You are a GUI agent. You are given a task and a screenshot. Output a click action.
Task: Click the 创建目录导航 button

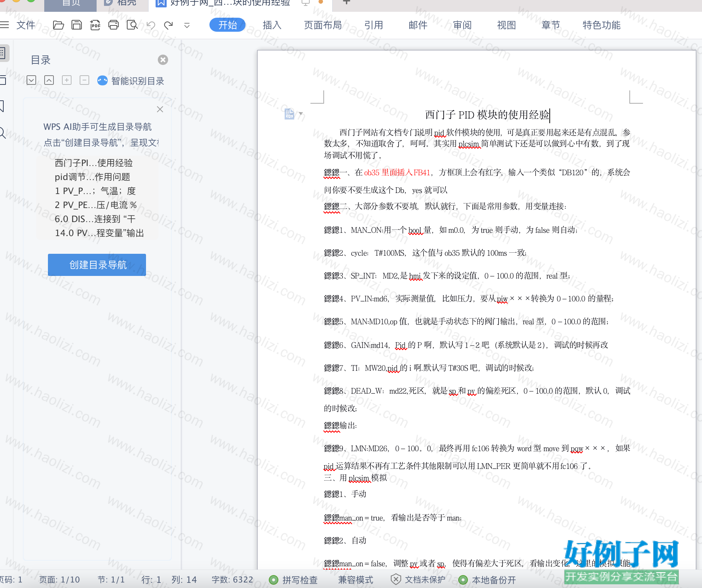tap(97, 265)
